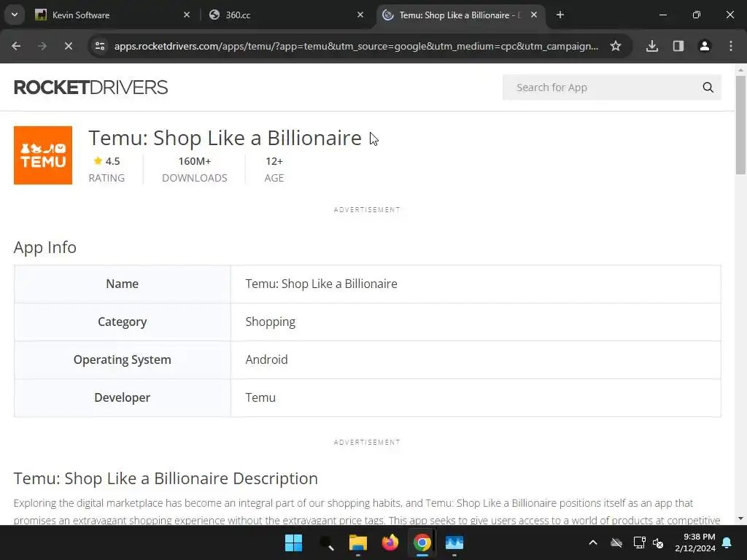Click the Operating System row label
This screenshot has height=560, width=747.
(123, 359)
